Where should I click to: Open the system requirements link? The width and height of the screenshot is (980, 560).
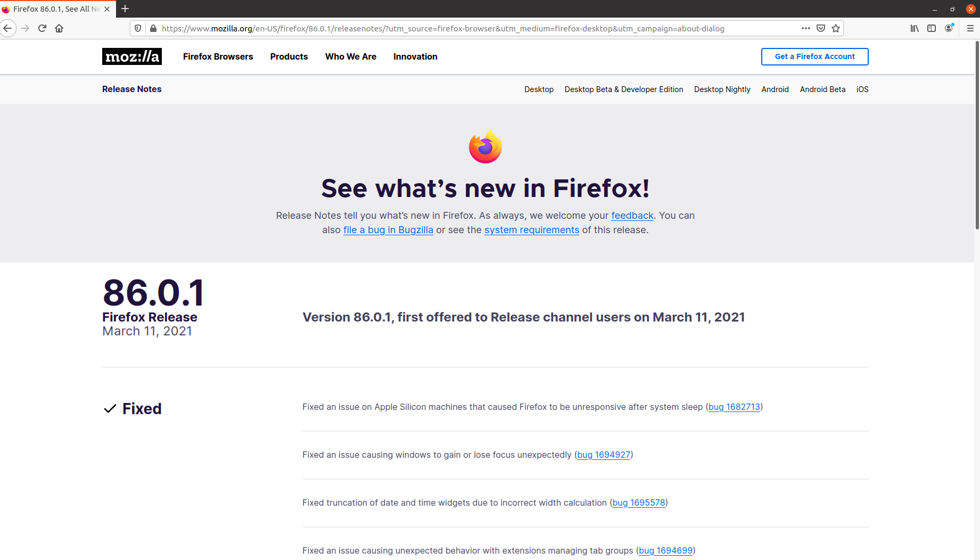click(531, 229)
